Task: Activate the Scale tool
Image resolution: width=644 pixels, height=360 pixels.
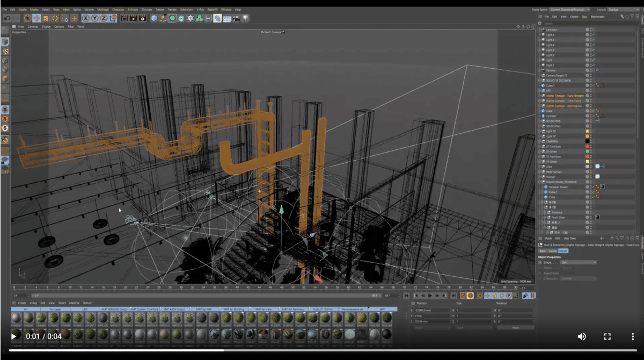Action: click(x=46, y=18)
